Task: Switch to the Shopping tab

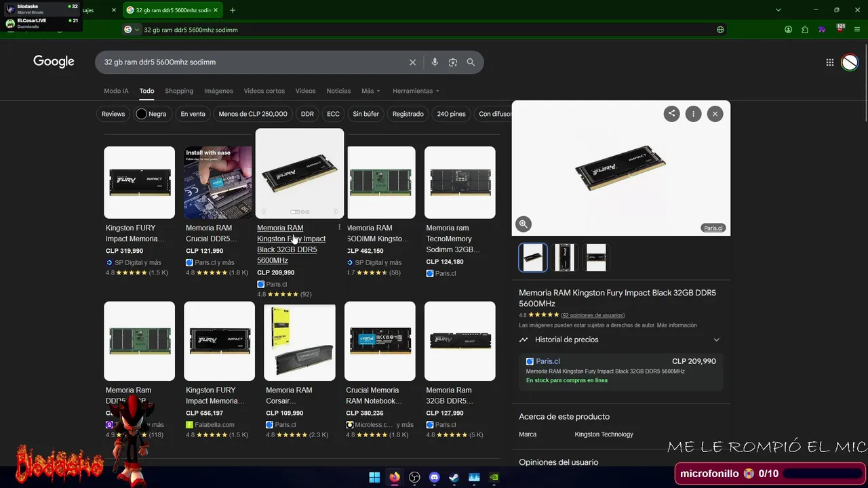Action: [179, 91]
